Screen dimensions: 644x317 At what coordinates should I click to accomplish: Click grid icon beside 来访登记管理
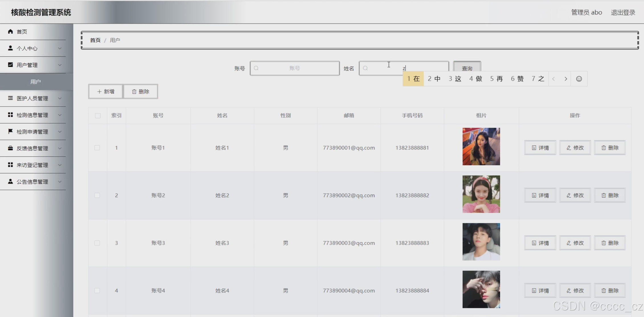coord(11,165)
